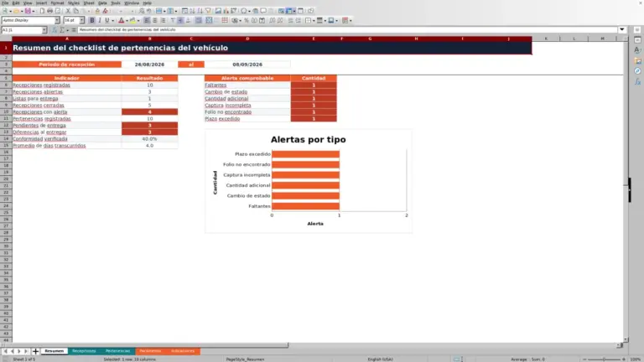Click the formula input line
Image resolution: width=644 pixels, height=362 pixels.
point(347,29)
